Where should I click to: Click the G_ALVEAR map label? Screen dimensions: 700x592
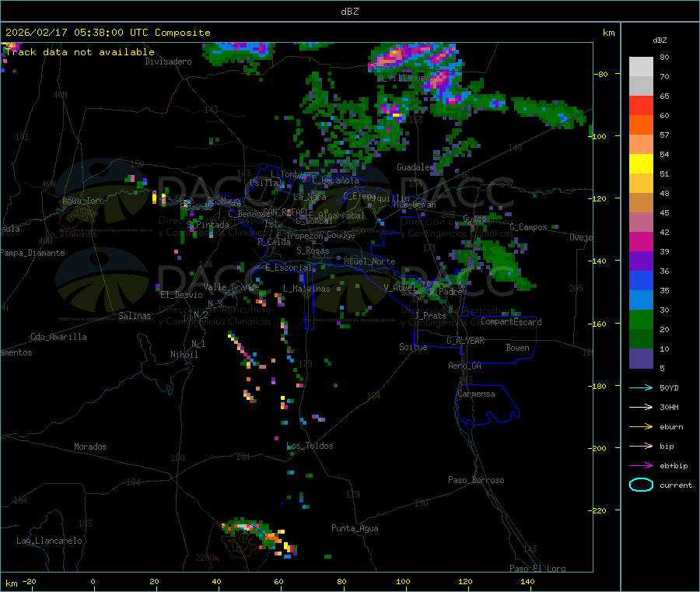coord(465,341)
